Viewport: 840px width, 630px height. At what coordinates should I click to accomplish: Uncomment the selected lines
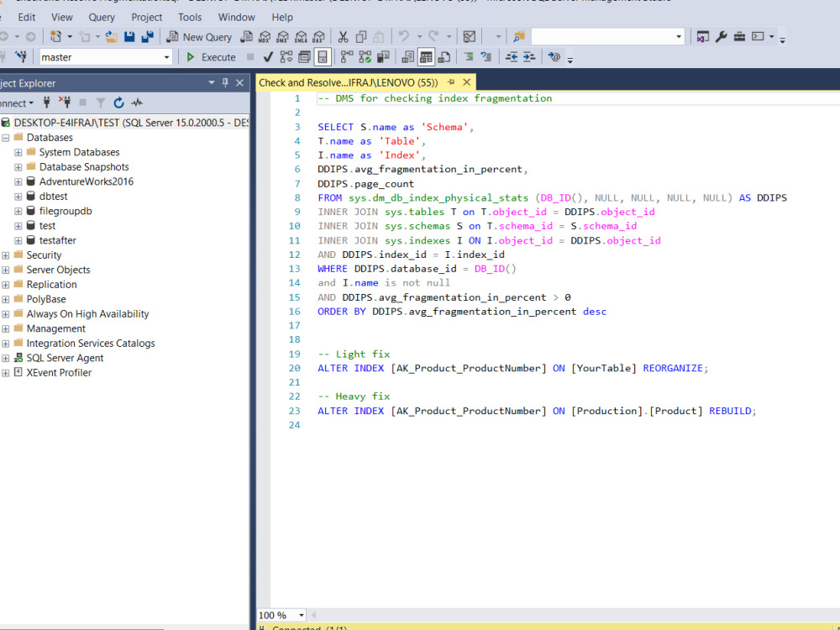click(486, 57)
